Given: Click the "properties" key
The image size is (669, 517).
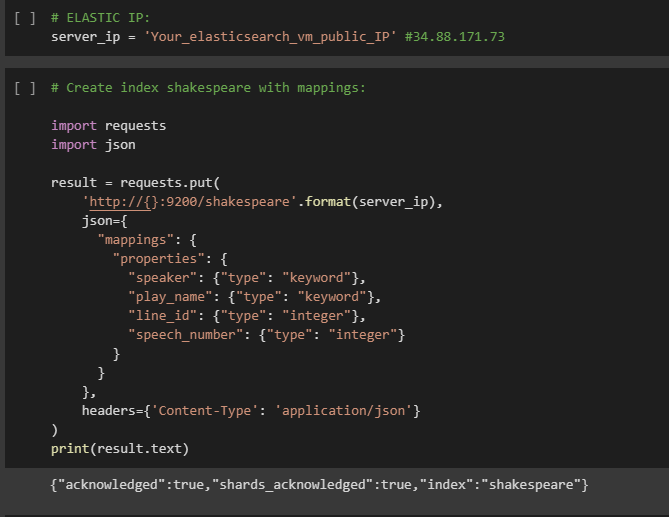Looking at the screenshot, I should (x=158, y=259).
